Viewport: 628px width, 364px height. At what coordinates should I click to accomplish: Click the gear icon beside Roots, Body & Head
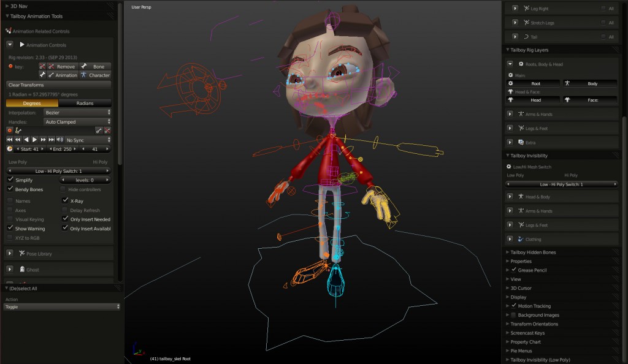point(521,64)
